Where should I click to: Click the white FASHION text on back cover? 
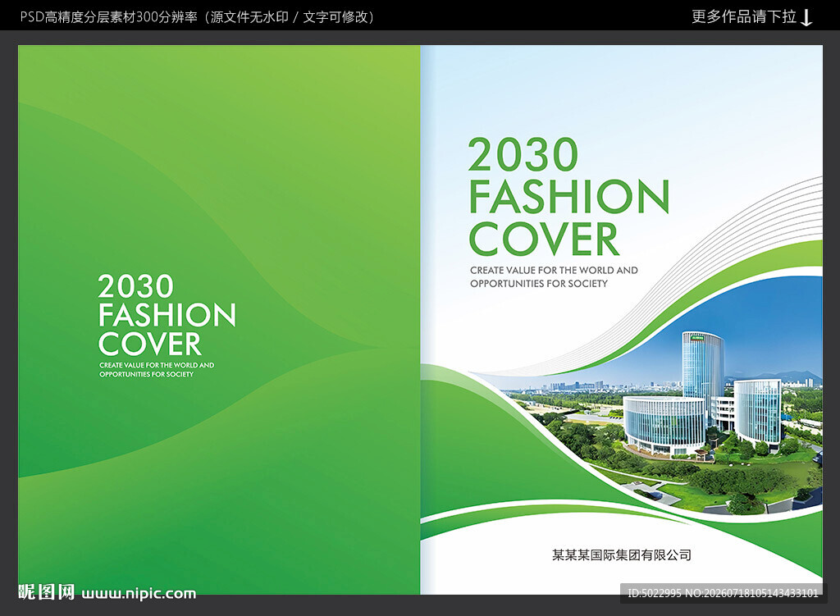click(167, 315)
